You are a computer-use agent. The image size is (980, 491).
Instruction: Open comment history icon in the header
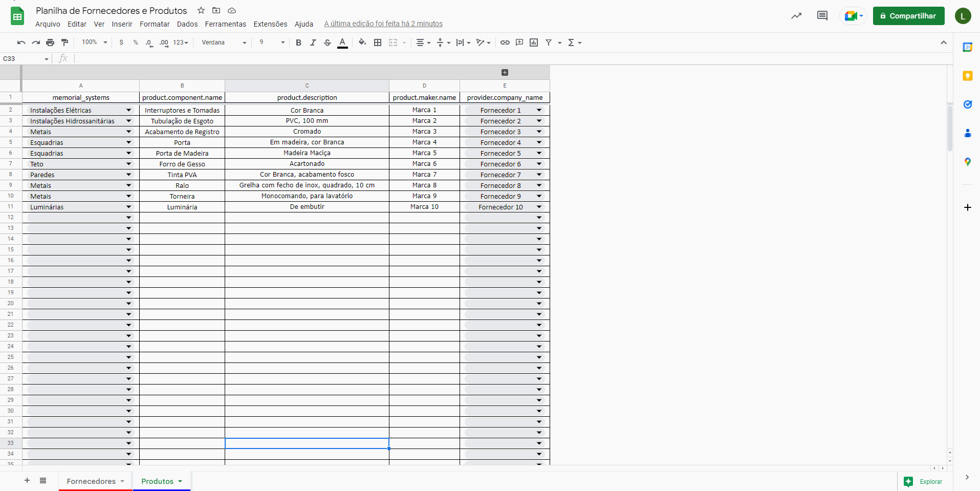point(822,16)
